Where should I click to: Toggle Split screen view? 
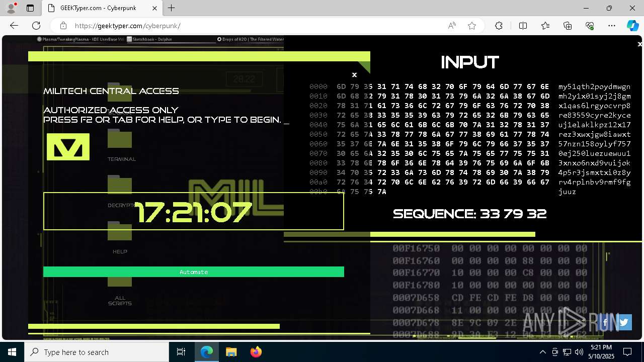click(x=523, y=26)
